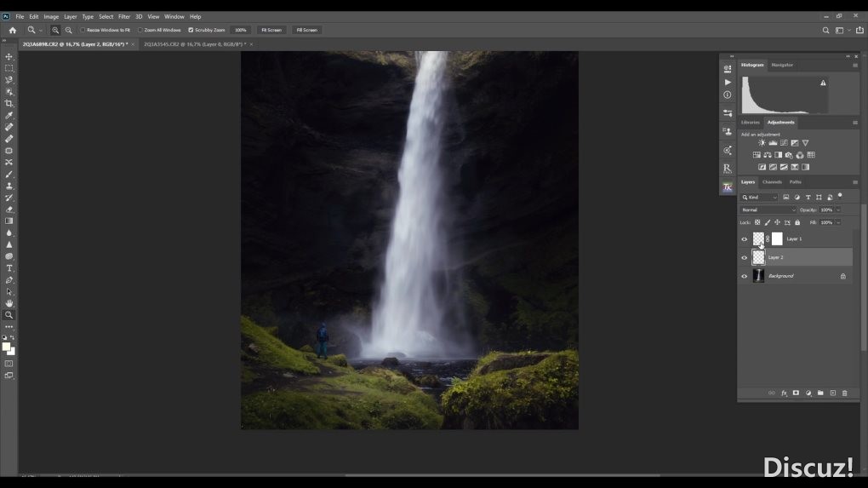Select the Zoom tool in the toolbox
The width and height of the screenshot is (868, 488).
tap(9, 315)
